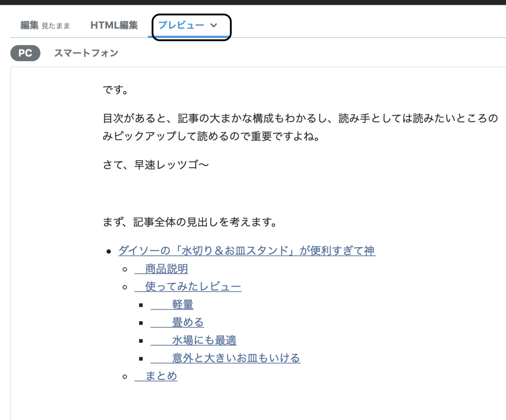
Task: Open the プレビュー mode dropdown chevron
Action: (214, 25)
